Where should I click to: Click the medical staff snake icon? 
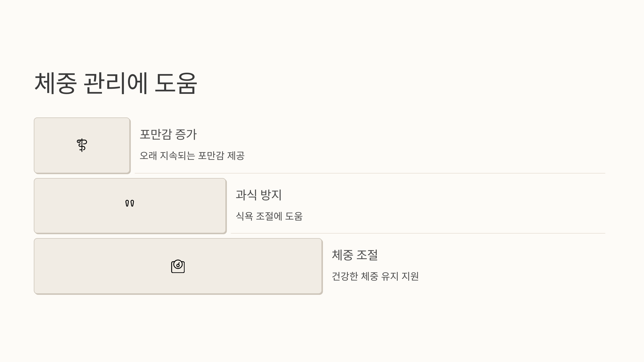click(82, 145)
